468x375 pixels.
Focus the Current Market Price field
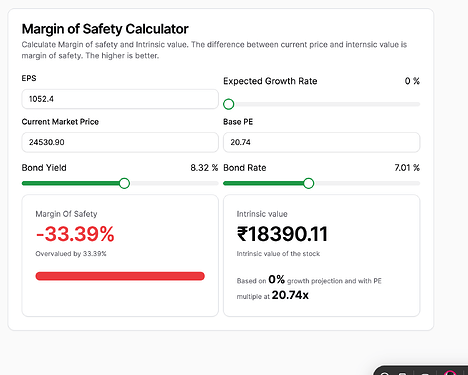click(120, 142)
